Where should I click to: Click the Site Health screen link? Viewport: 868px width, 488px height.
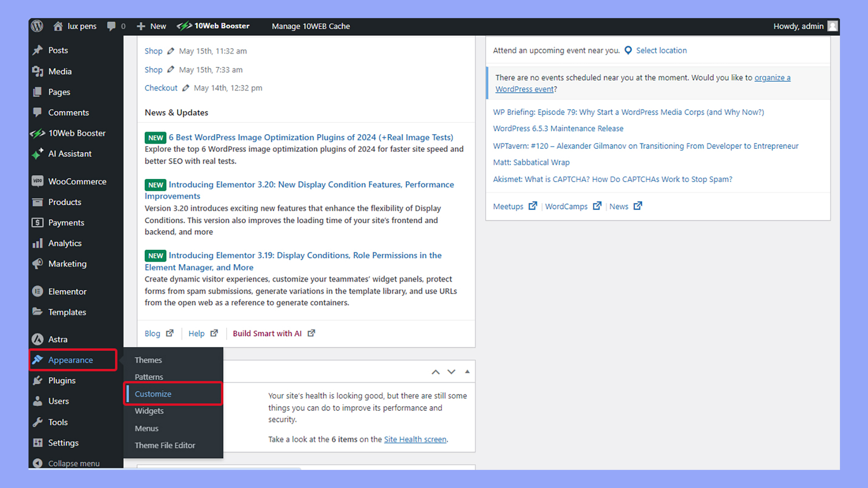tap(415, 439)
